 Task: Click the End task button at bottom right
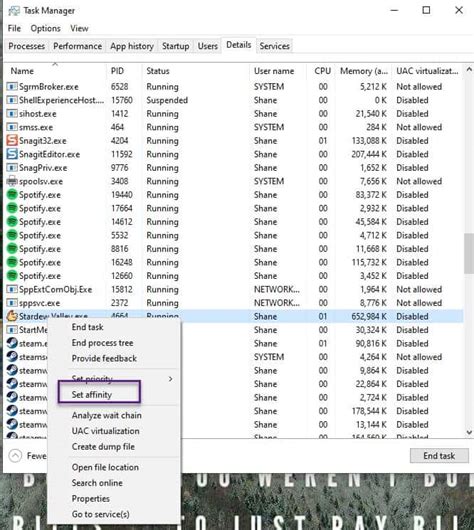[x=439, y=456]
